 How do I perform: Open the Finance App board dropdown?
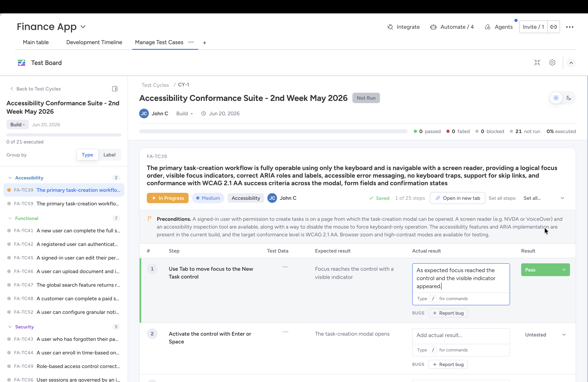(83, 27)
